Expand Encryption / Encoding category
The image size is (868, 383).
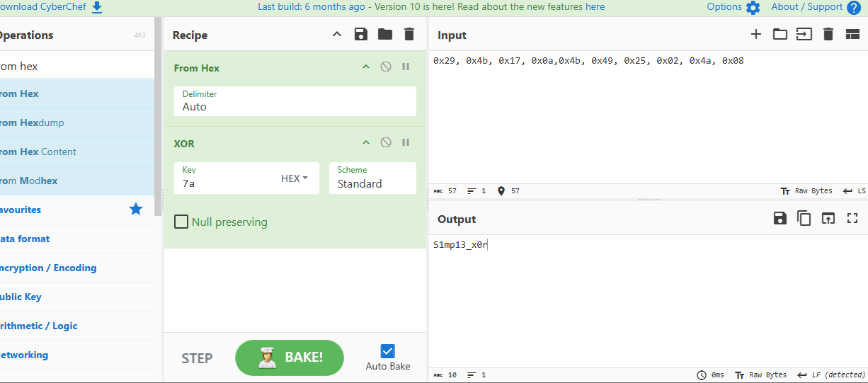tap(77, 268)
